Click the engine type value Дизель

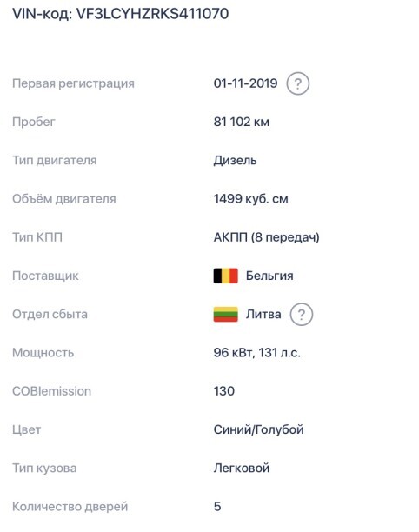pyautogui.click(x=235, y=160)
